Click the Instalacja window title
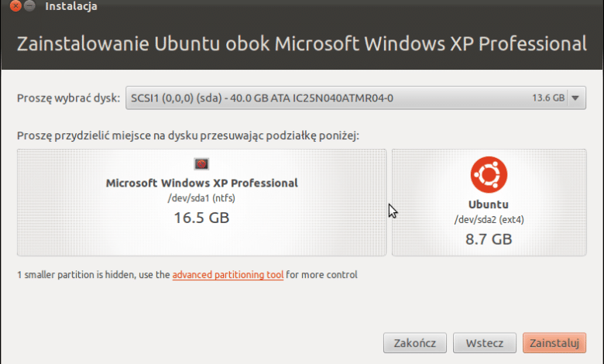The width and height of the screenshot is (604, 364). click(x=71, y=6)
